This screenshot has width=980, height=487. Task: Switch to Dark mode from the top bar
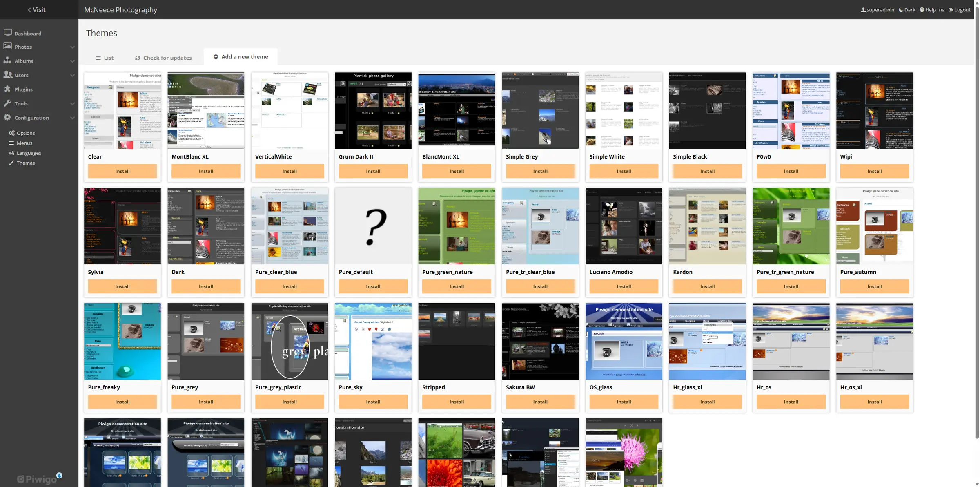coord(907,9)
